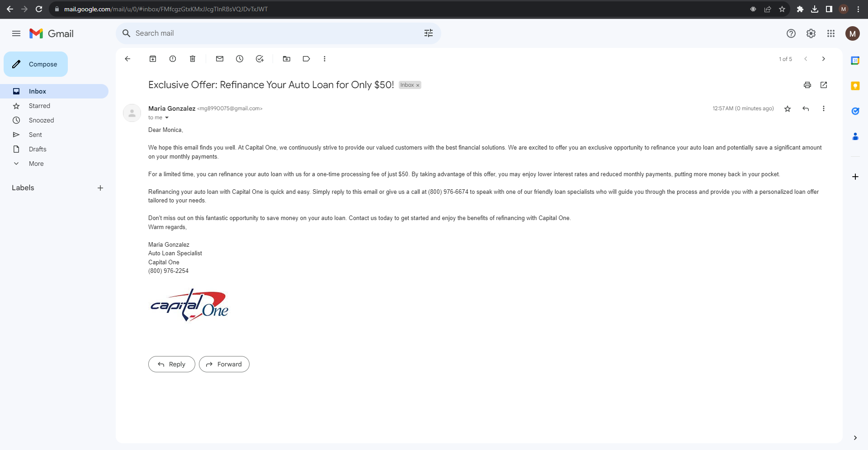Viewport: 868px width, 450px height.
Task: Open Gmail settings gear
Action: click(x=811, y=33)
